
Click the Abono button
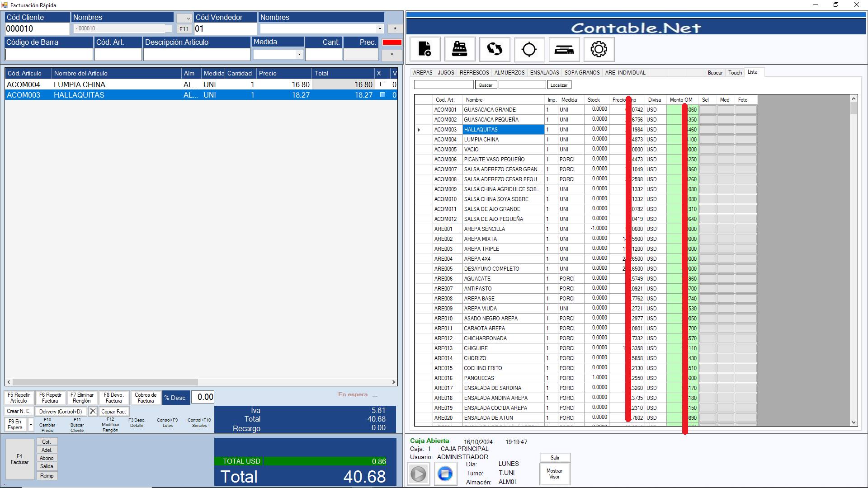click(x=47, y=458)
